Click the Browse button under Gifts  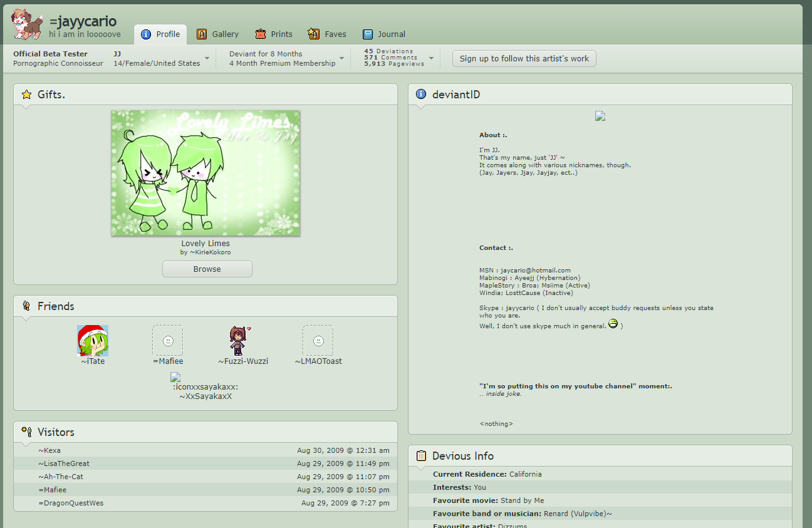pyautogui.click(x=207, y=269)
